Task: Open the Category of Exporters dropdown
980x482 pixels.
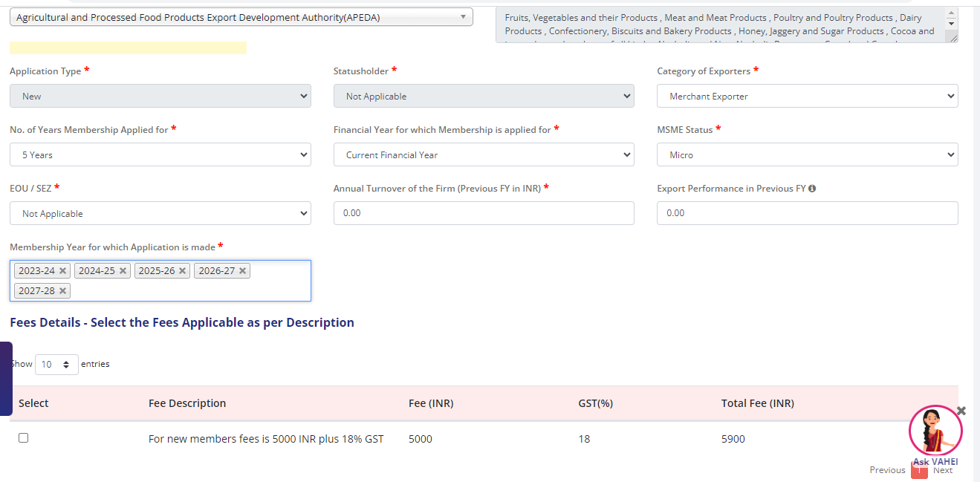Action: tap(807, 97)
